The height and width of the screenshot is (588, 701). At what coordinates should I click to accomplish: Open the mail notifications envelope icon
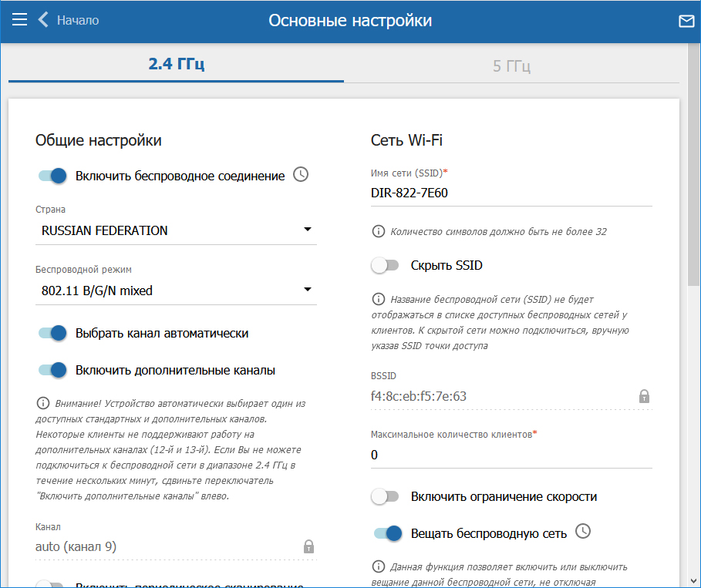(x=686, y=21)
